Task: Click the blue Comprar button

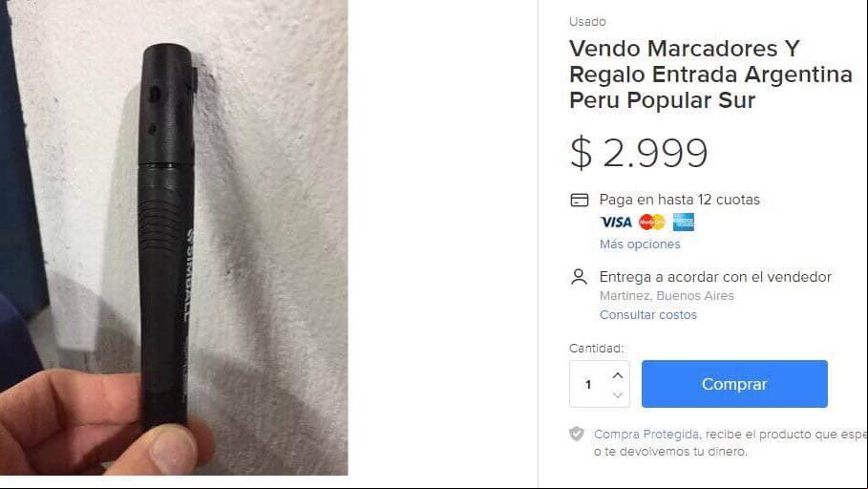Action: [x=734, y=384]
